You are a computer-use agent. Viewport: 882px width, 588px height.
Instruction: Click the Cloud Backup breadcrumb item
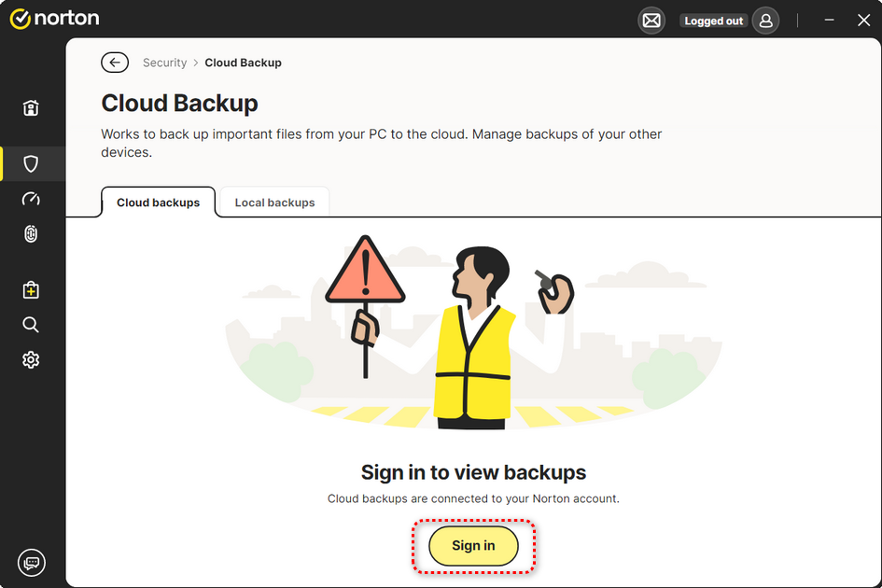point(243,63)
